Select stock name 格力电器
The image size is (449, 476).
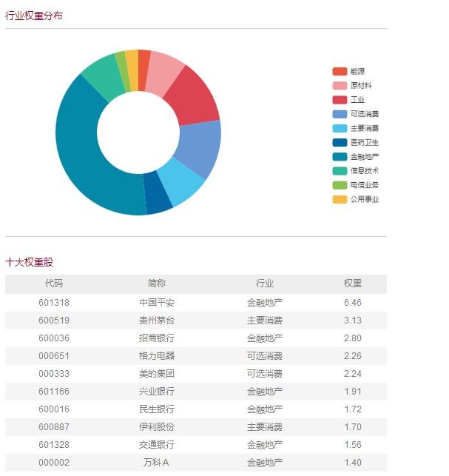157,356
